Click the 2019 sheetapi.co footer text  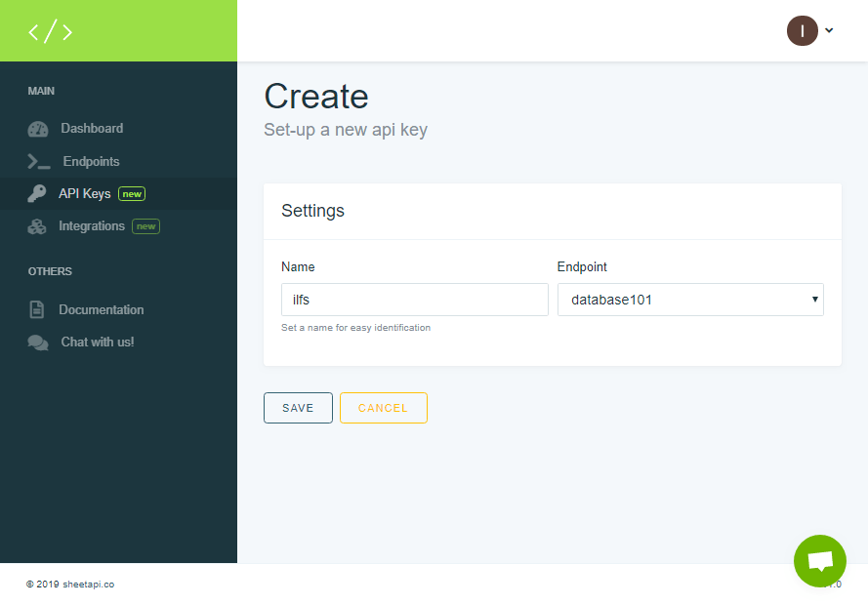click(x=70, y=585)
